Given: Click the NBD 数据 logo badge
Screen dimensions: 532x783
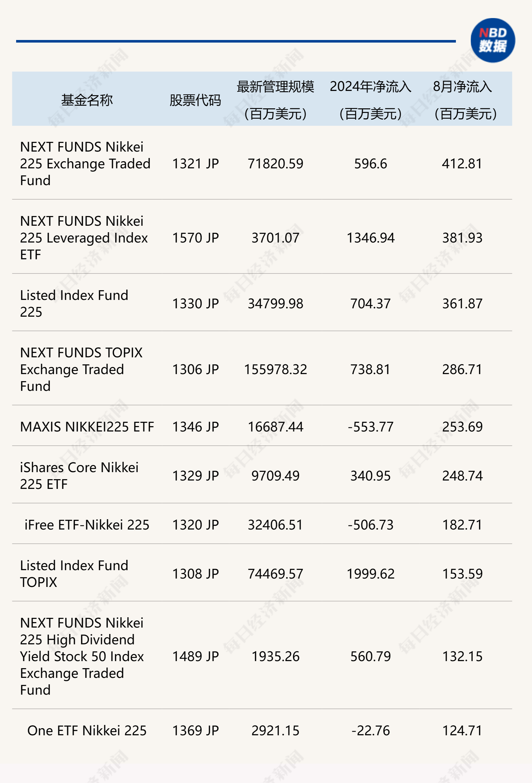Looking at the screenshot, I should (x=493, y=40).
